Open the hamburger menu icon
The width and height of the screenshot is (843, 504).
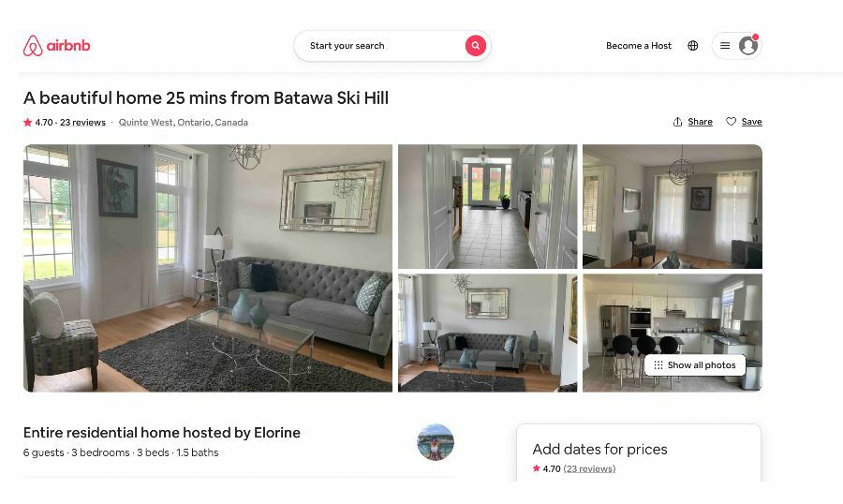[x=725, y=46]
